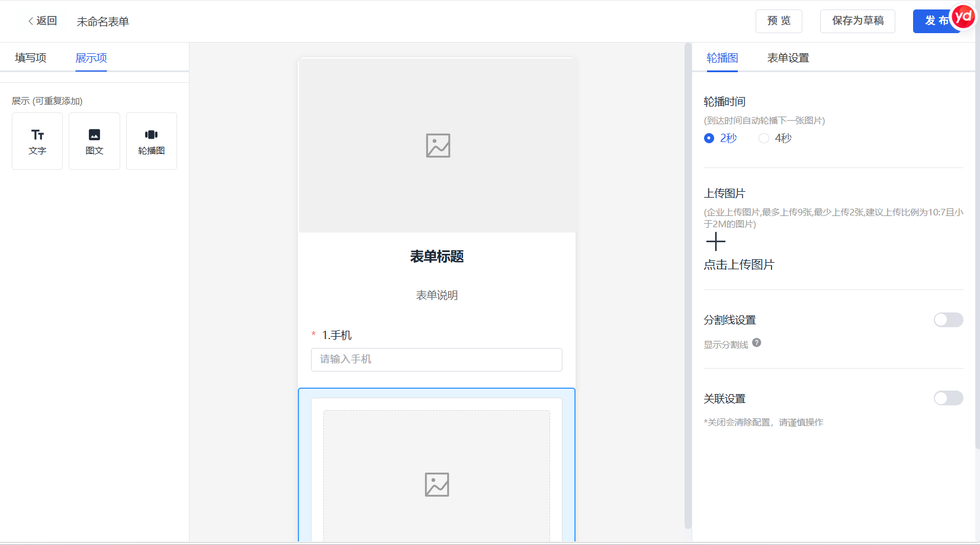Select the 4秒 carousel time option
The image size is (980, 545).
(x=775, y=138)
